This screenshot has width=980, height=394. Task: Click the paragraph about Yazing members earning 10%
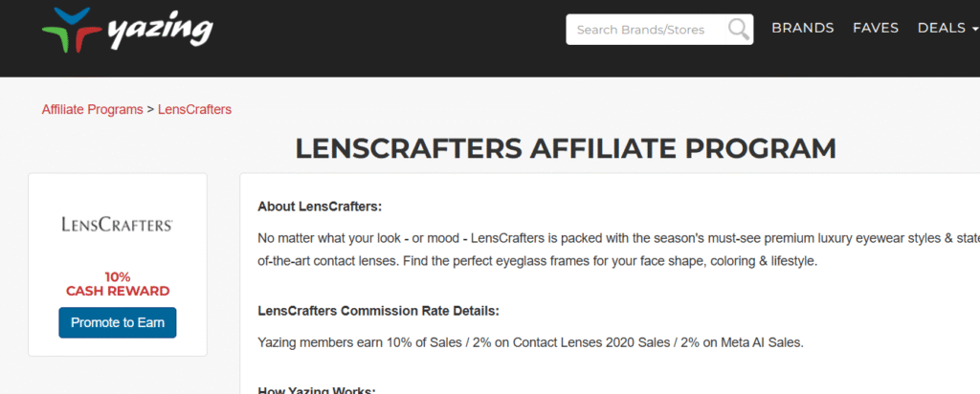530,342
